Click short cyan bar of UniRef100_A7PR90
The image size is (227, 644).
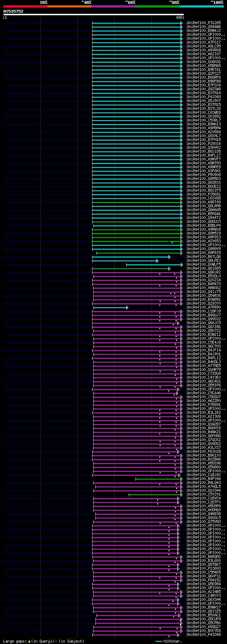click(111, 307)
